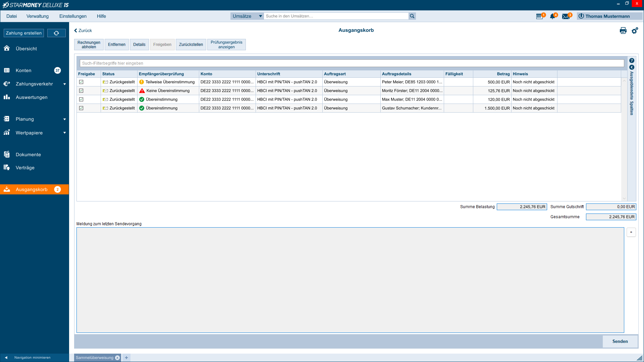This screenshot has height=362, width=644.
Task: Click the Senden button
Action: pyautogui.click(x=620, y=341)
